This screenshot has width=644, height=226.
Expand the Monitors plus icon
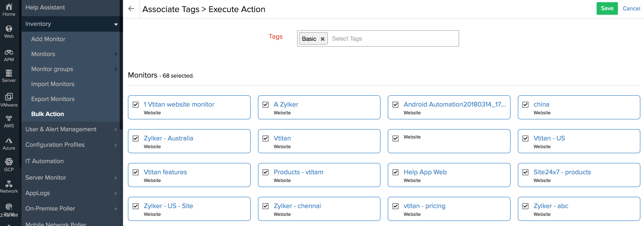(x=116, y=54)
